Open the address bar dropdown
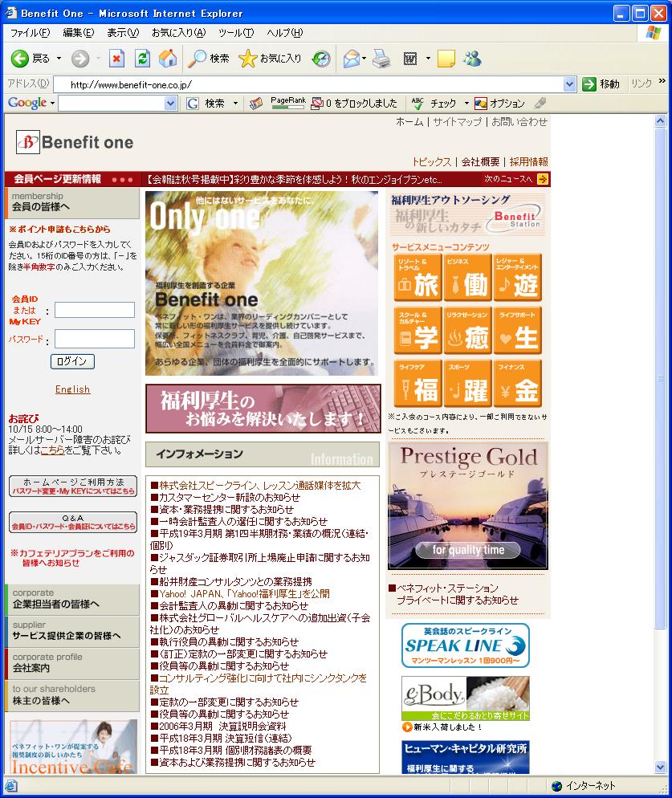672x798 pixels. (x=570, y=84)
